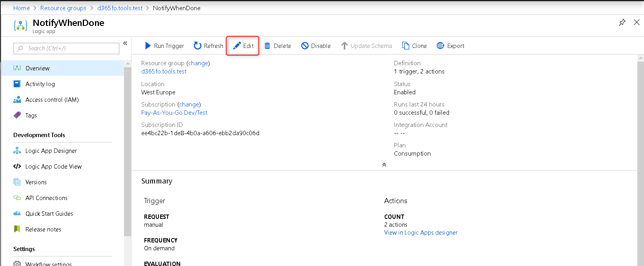Click the Delete trash icon
The image size is (644, 266).
coord(267,46)
